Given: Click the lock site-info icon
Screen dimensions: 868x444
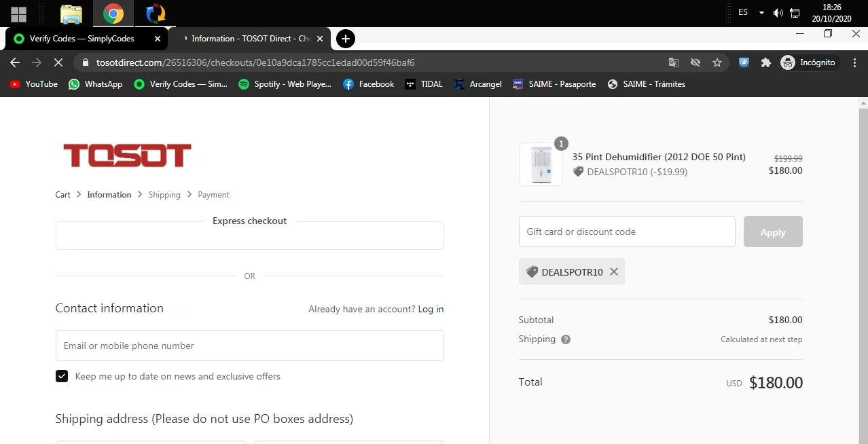Looking at the screenshot, I should pyautogui.click(x=85, y=62).
